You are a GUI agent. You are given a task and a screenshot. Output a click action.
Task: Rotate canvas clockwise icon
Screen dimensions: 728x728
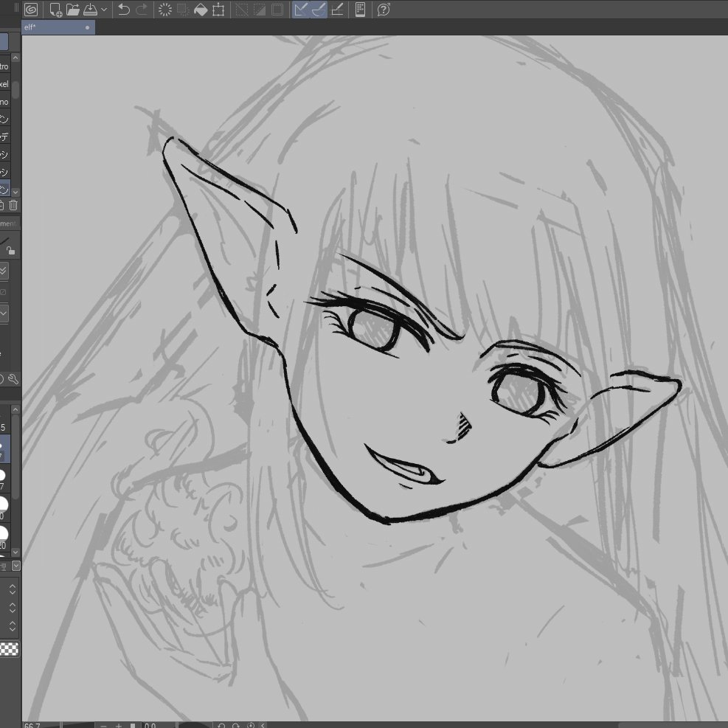236,725
